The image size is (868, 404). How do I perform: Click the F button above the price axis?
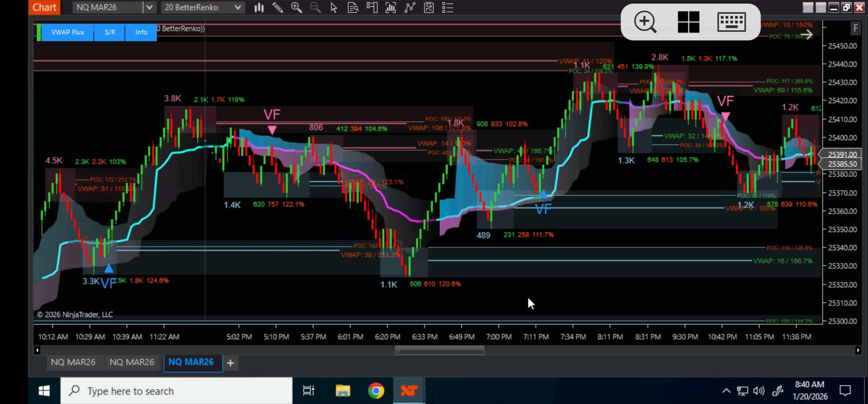[856, 28]
